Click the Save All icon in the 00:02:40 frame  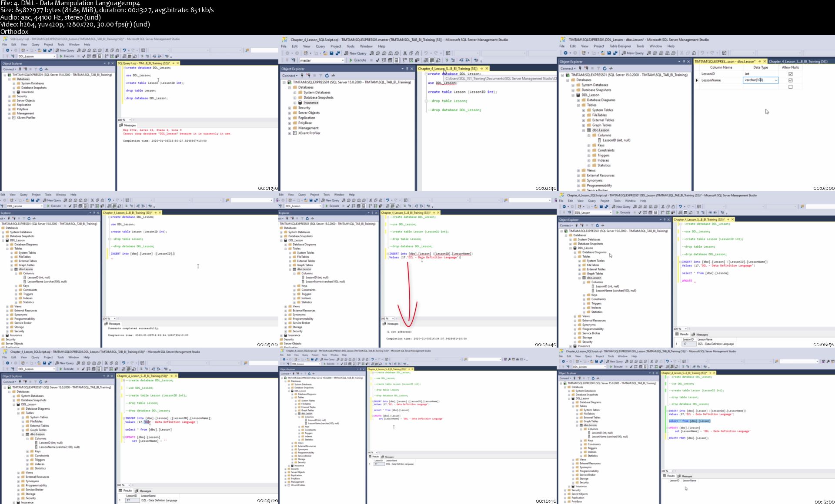337,53
